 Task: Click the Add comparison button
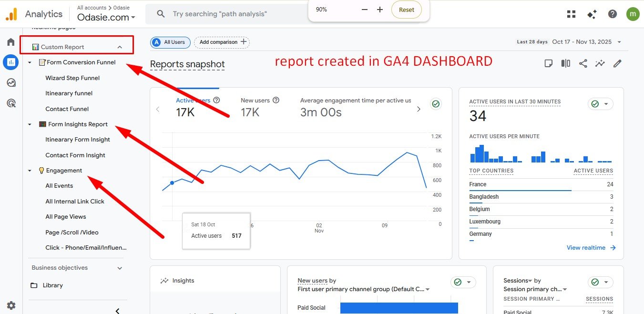pos(222,42)
